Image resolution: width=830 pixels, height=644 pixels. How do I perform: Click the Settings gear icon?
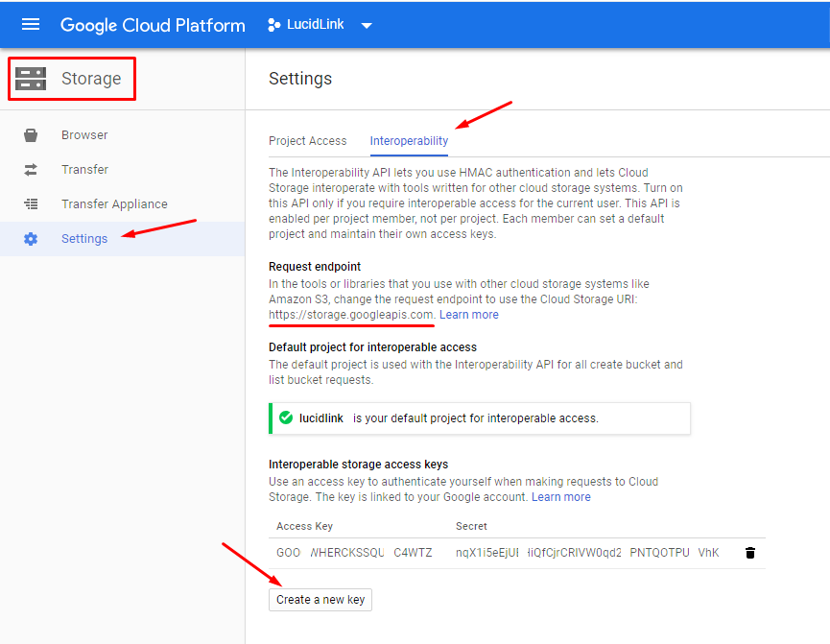[x=31, y=239]
